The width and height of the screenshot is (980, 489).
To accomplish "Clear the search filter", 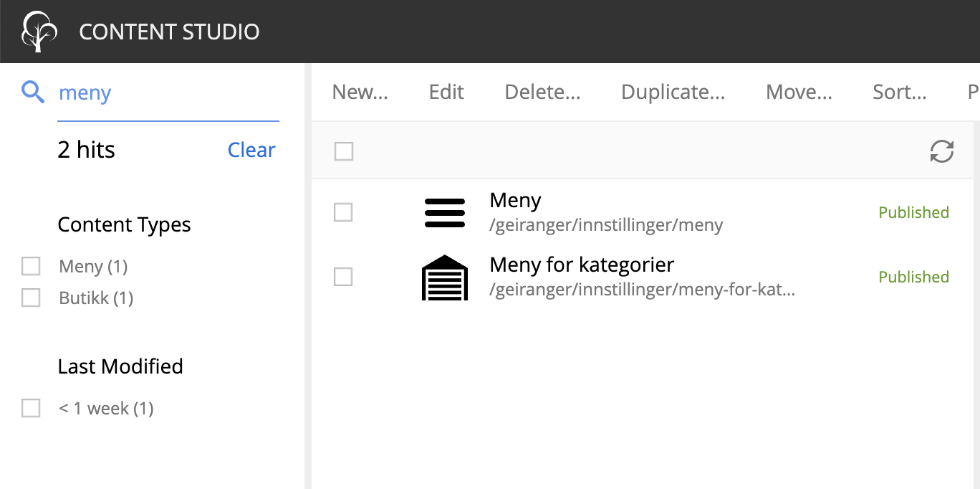I will 251,150.
